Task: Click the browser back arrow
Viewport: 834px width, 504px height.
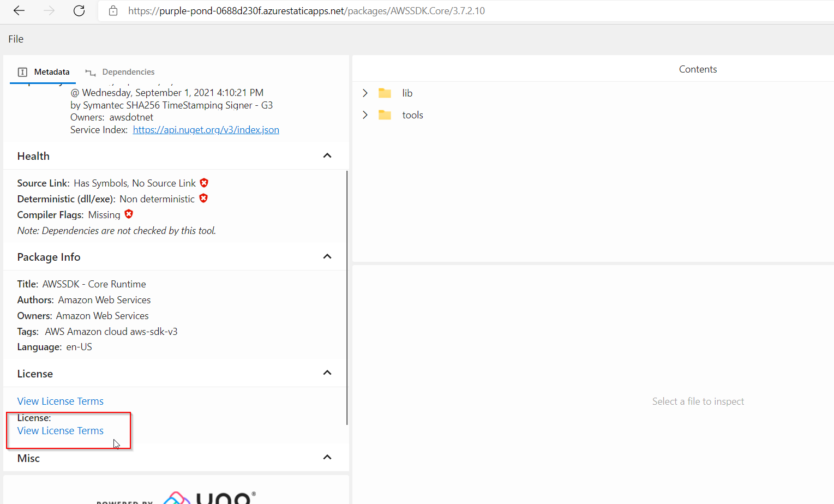Action: (19, 10)
